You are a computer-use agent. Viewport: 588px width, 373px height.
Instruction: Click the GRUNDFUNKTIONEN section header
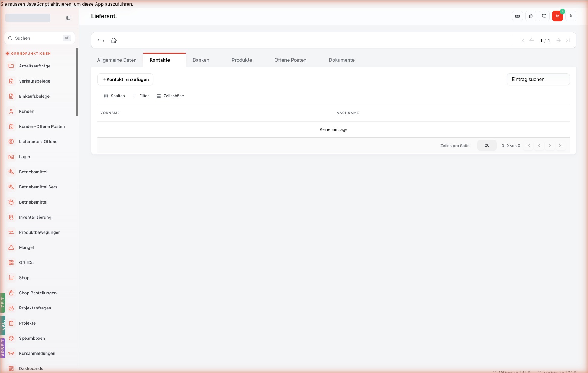[31, 54]
